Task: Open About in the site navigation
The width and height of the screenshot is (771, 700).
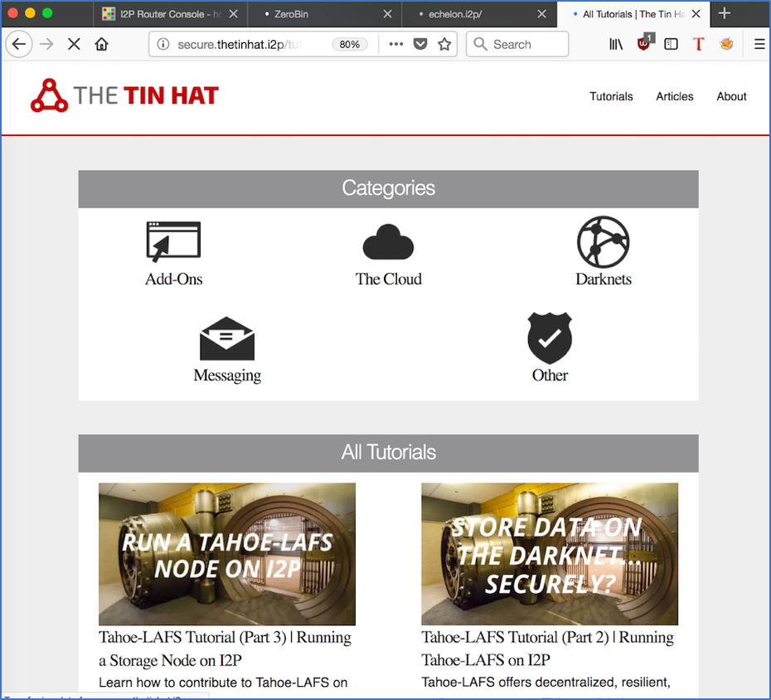Action: click(x=731, y=96)
